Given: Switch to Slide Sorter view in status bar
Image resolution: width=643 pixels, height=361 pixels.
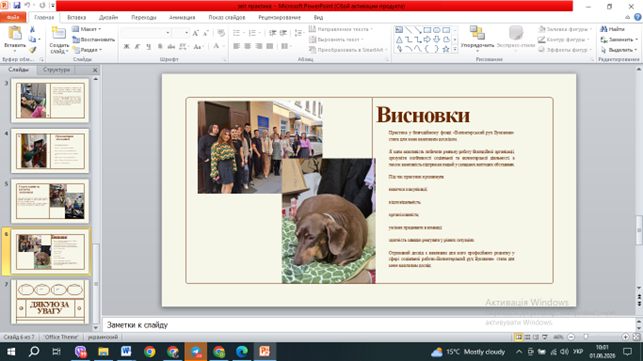Looking at the screenshot, I should (527, 337).
